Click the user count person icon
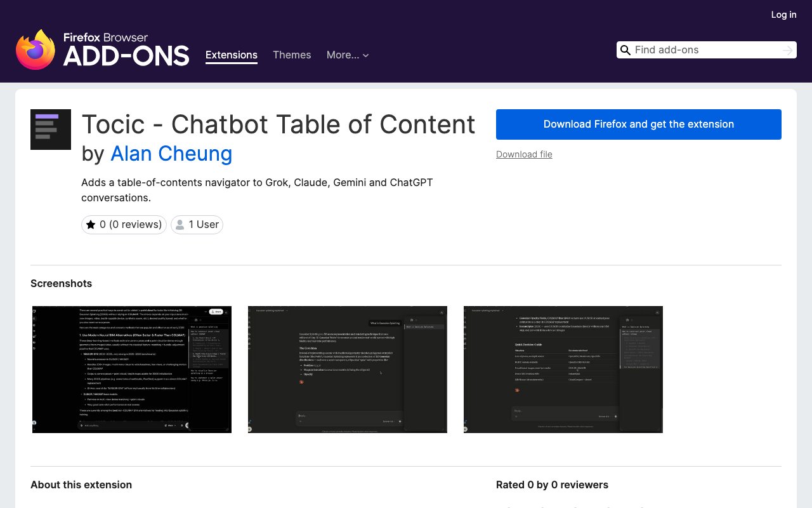812x508 pixels. pos(180,225)
